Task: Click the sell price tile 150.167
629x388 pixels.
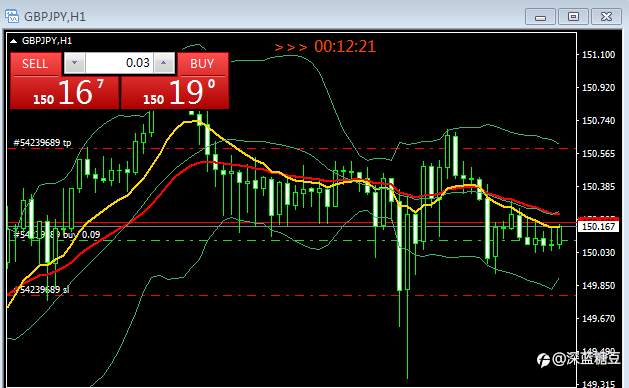Action: pos(65,92)
